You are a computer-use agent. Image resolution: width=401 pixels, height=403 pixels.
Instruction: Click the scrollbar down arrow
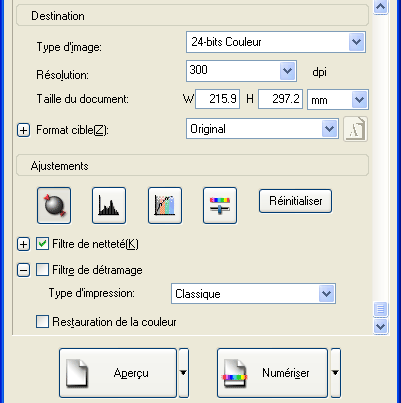pos(380,326)
